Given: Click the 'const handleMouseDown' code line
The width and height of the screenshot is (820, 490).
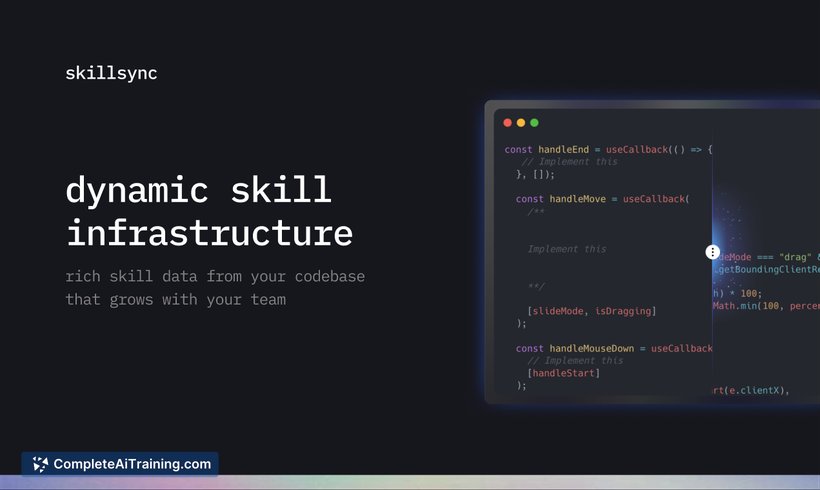Looking at the screenshot, I should tap(614, 348).
